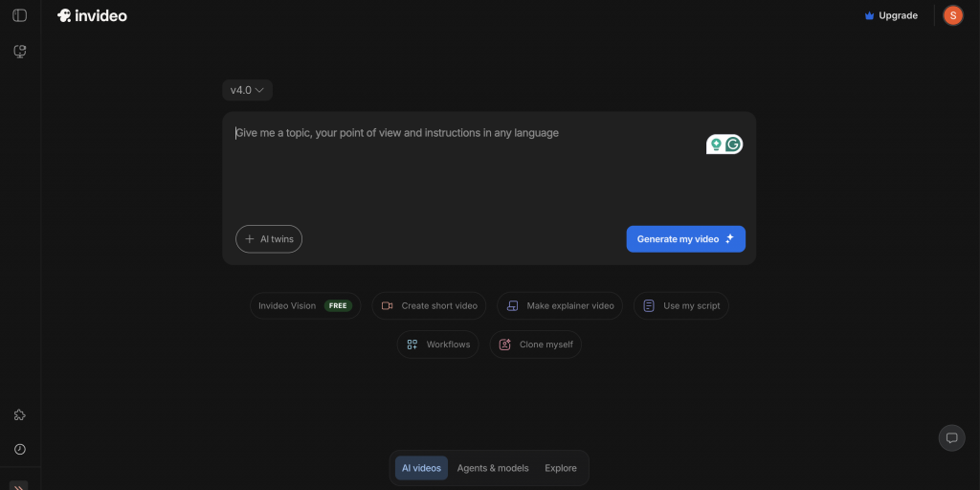Choose Make explainer video option

pyautogui.click(x=559, y=305)
